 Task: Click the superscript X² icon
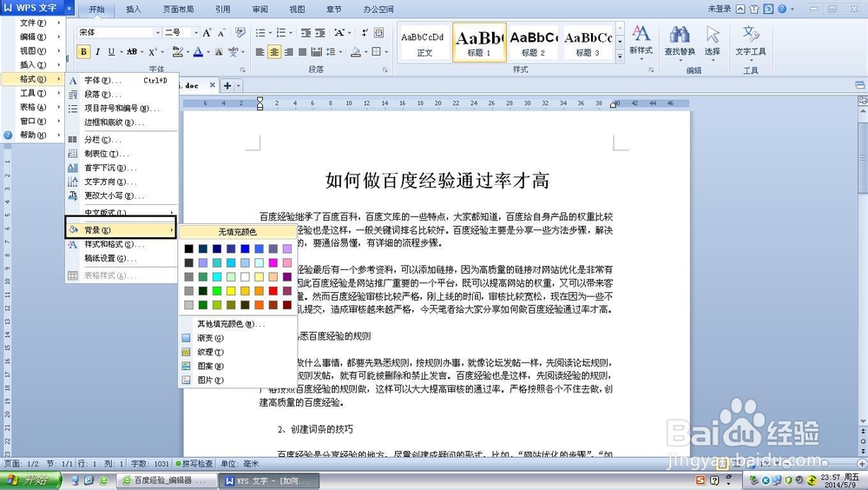pyautogui.click(x=153, y=51)
